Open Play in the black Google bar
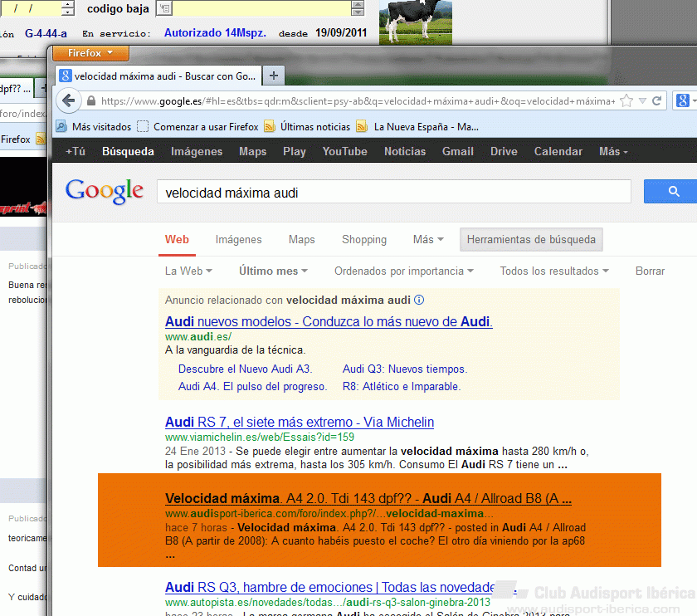697x616 pixels. (x=295, y=152)
